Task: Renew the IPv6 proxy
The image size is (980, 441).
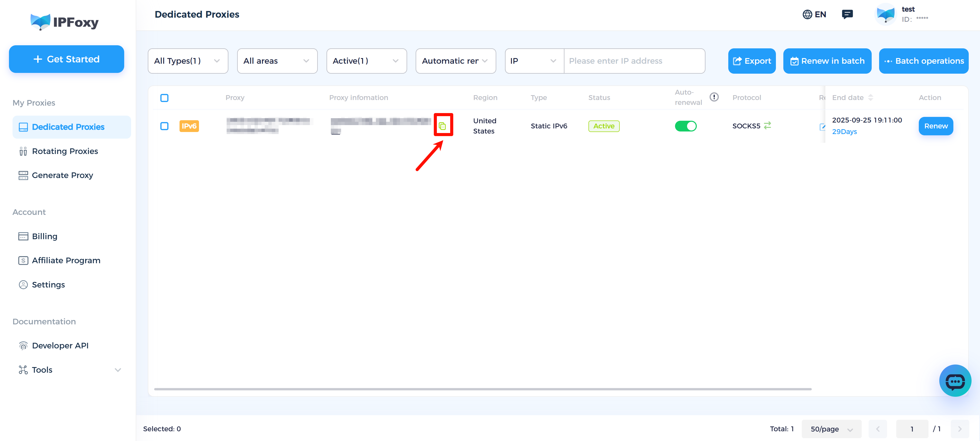Action: pyautogui.click(x=936, y=126)
